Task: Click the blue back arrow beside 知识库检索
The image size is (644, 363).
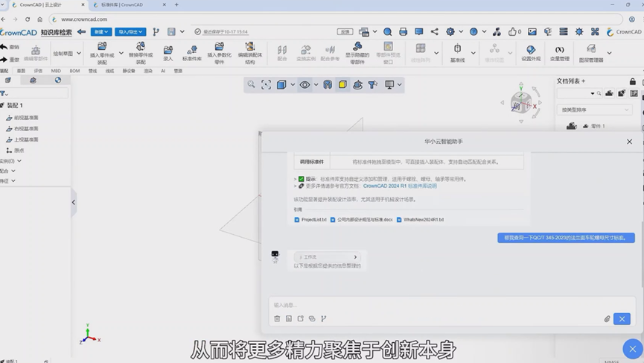Action: (81, 31)
